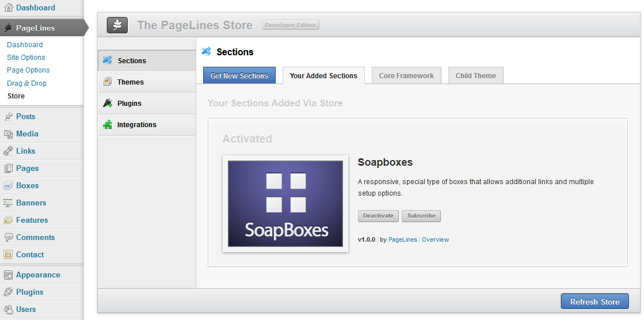
Task: Click the PageLines leaf logo icon
Action: tap(117, 25)
